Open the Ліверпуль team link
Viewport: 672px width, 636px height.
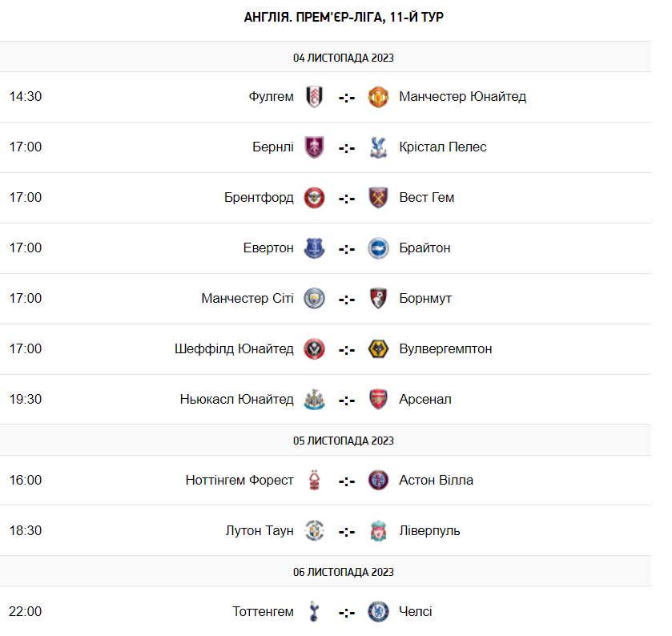pyautogui.click(x=429, y=530)
